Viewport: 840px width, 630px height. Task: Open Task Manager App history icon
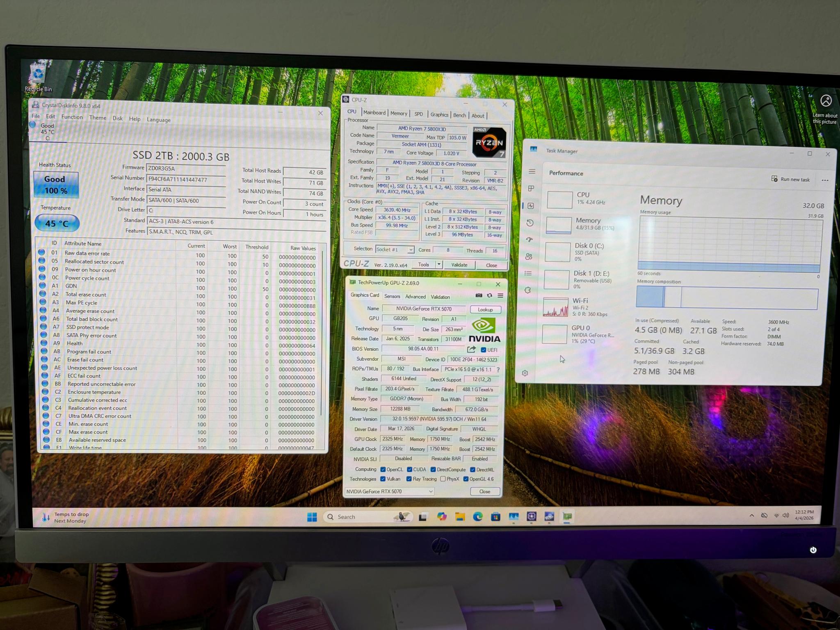(x=530, y=223)
